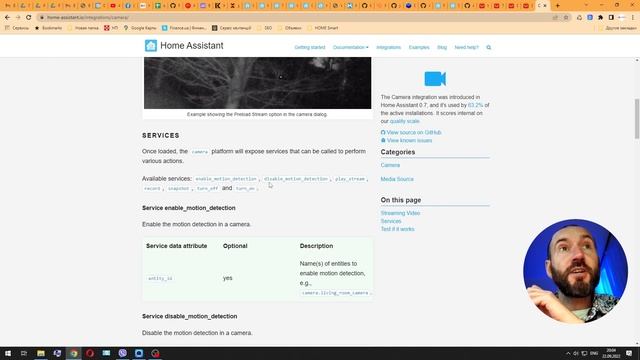Click the presenter webcam circle overlay

[576, 271]
